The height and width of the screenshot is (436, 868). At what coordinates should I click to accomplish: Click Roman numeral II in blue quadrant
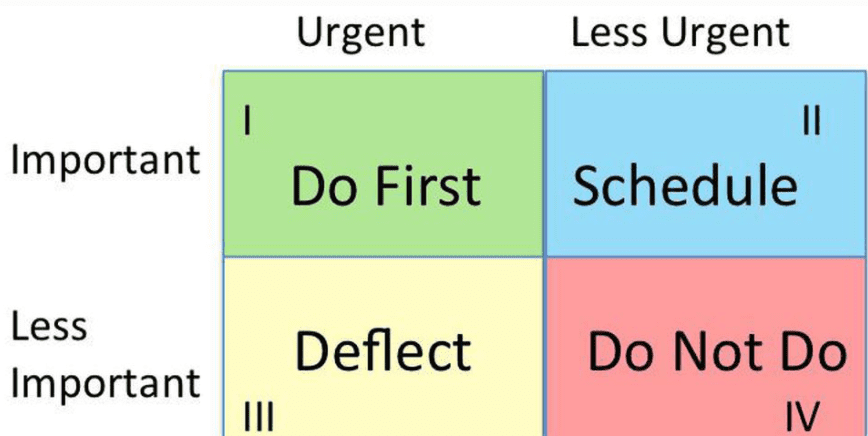tap(811, 122)
